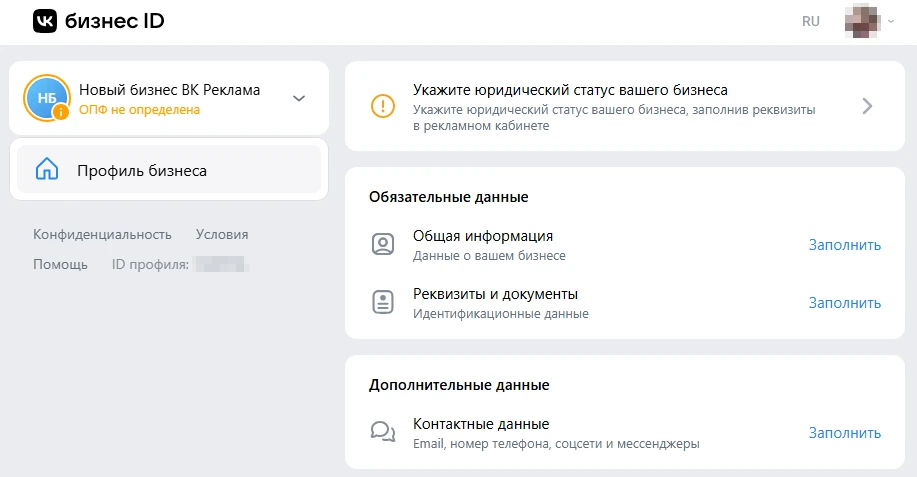Open the Условия link
Image resolution: width=917 pixels, height=477 pixels.
[222, 234]
